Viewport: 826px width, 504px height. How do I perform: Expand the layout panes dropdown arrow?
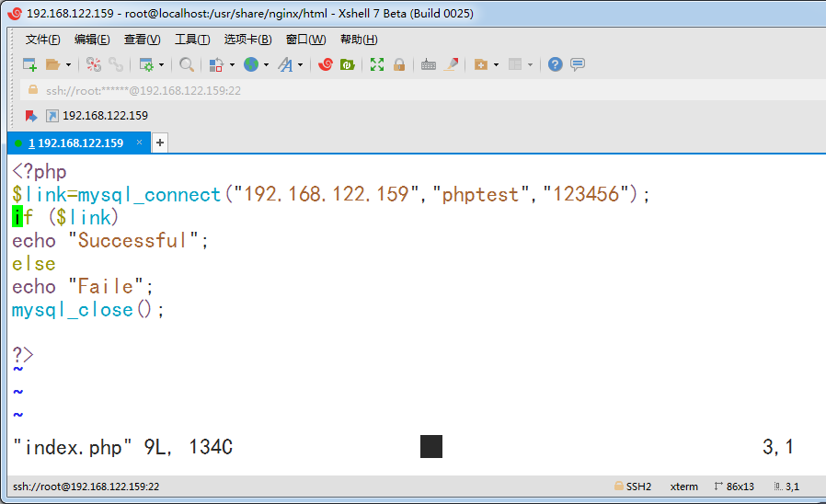pos(530,64)
